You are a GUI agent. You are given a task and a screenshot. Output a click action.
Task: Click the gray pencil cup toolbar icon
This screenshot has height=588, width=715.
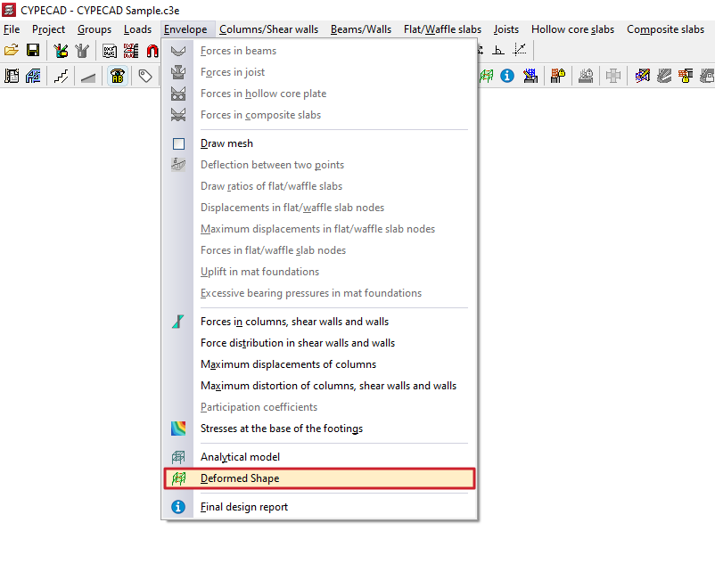(82, 51)
